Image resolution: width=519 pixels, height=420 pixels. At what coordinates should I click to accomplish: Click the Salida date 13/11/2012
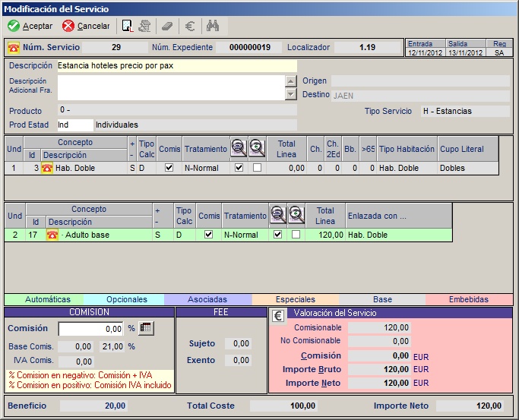[465, 52]
